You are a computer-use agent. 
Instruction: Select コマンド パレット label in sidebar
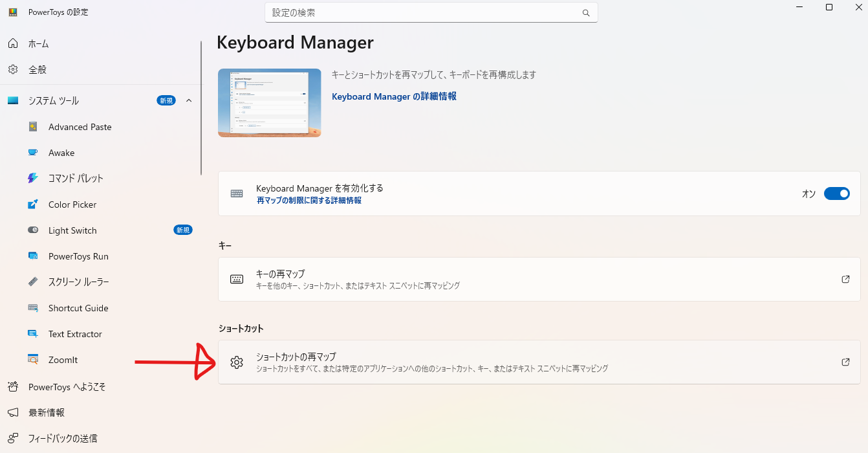pos(76,178)
